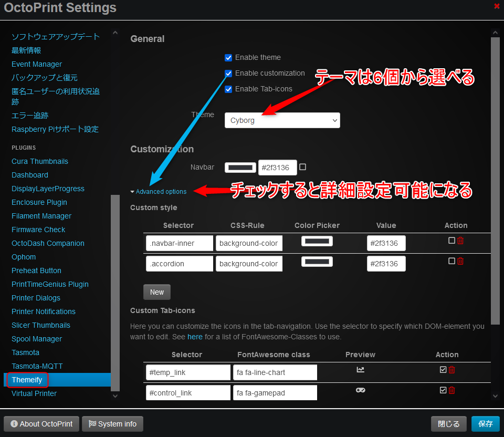
Task: Toggle the .accordion row enable checkbox
Action: point(451,261)
